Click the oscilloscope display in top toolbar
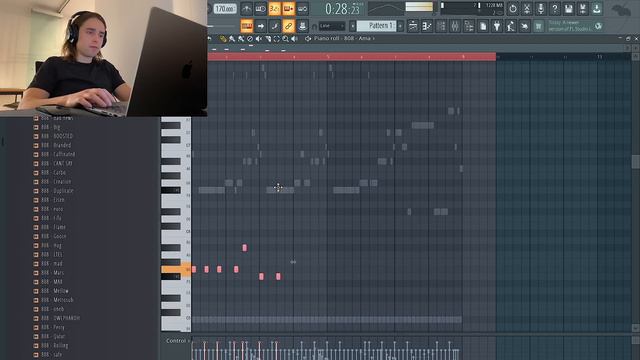 (x=386, y=9)
